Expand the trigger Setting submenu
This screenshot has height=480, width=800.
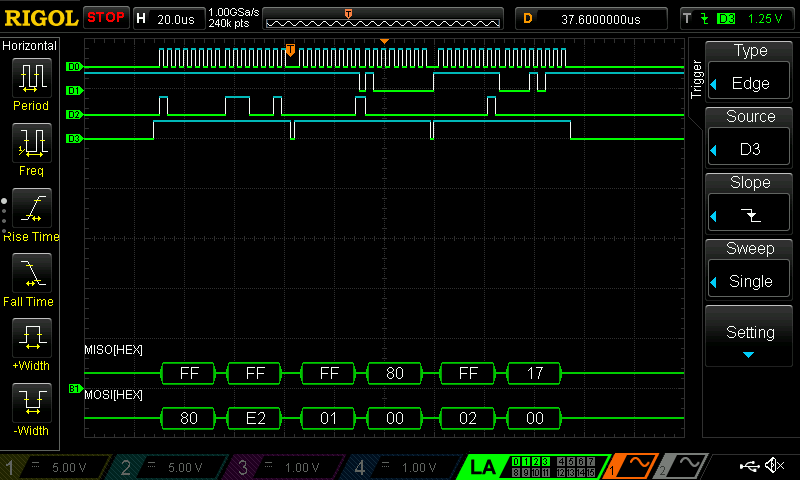pos(750,338)
